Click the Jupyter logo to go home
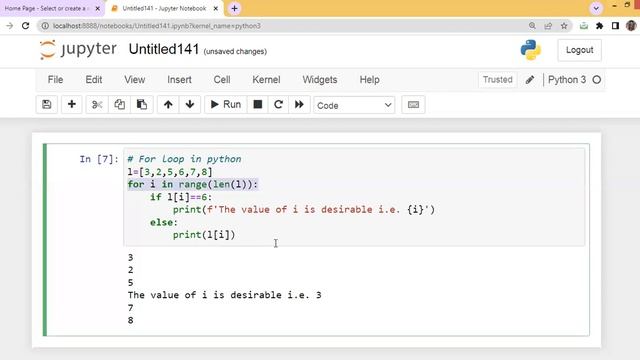640x360 pixels. pos(78,50)
